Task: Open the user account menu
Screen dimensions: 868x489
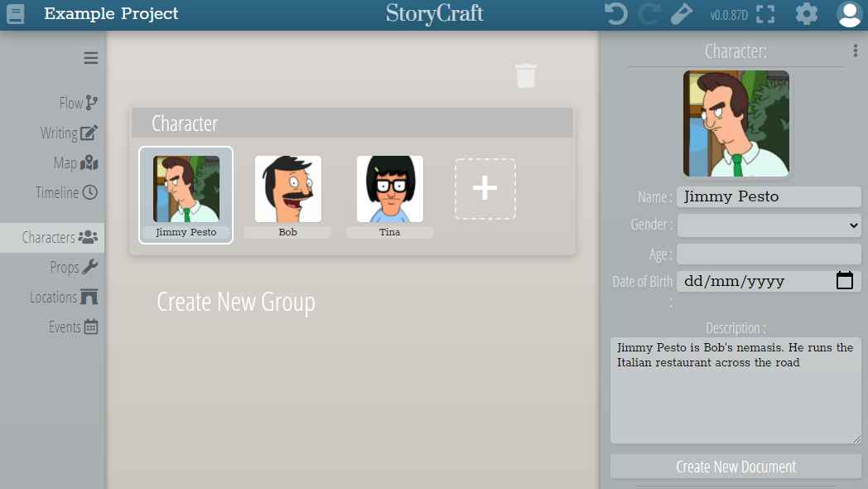Action: (x=848, y=14)
